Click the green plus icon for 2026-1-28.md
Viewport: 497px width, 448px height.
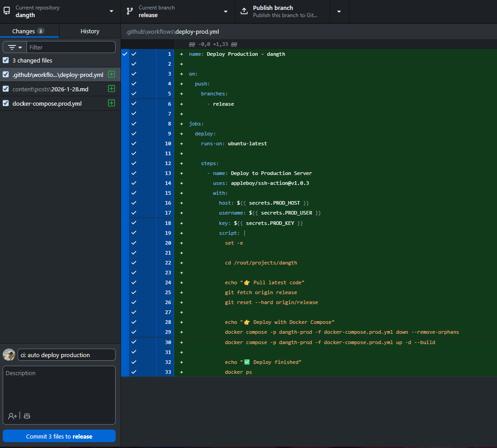[x=111, y=89]
